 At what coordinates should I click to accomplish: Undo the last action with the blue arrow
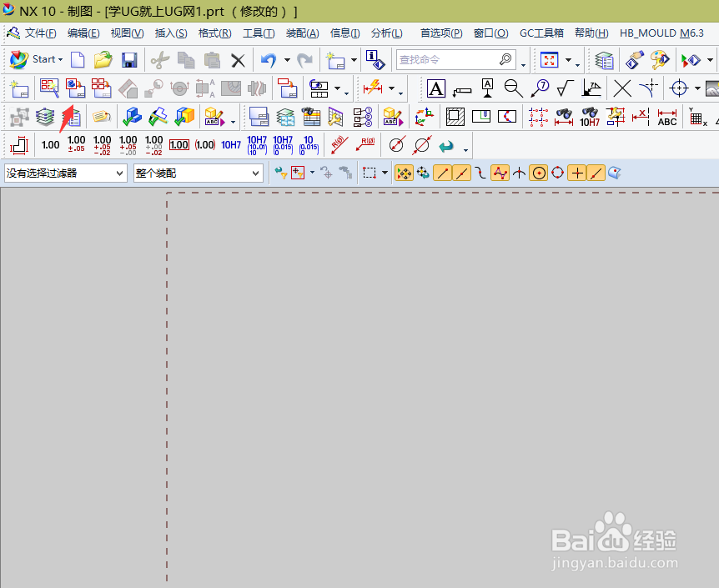point(269,60)
